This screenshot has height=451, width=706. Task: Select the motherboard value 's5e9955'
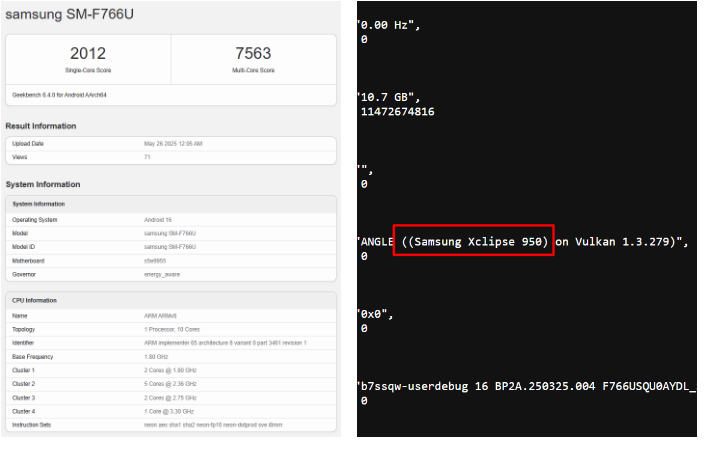[x=155, y=261]
